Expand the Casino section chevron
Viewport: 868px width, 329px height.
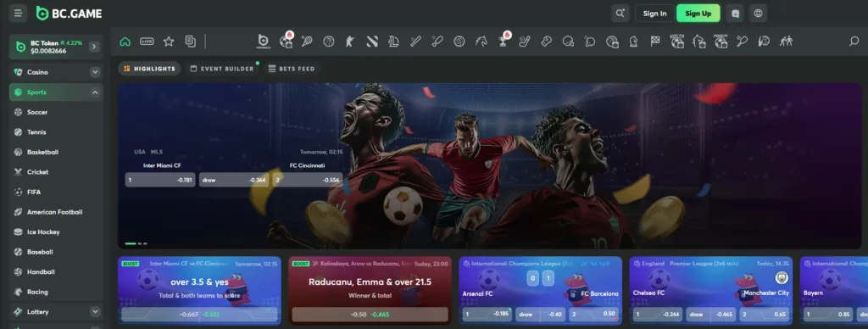tap(95, 72)
